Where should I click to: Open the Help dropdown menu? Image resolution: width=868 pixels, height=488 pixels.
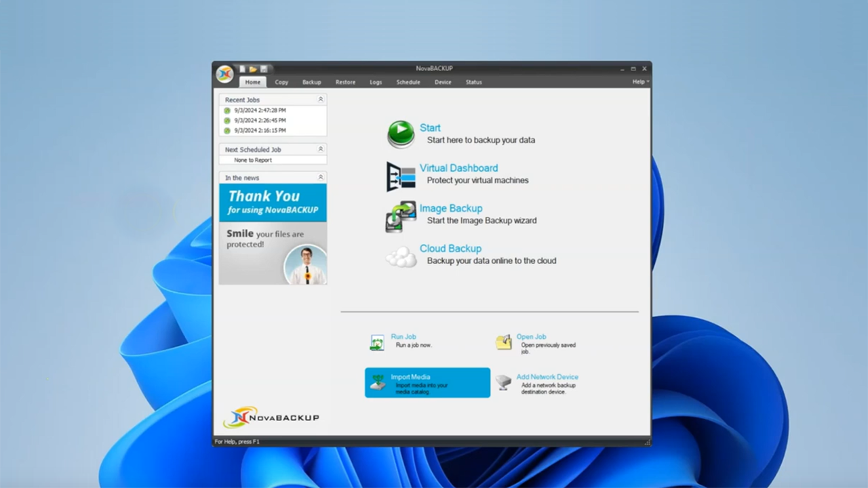[x=640, y=82]
